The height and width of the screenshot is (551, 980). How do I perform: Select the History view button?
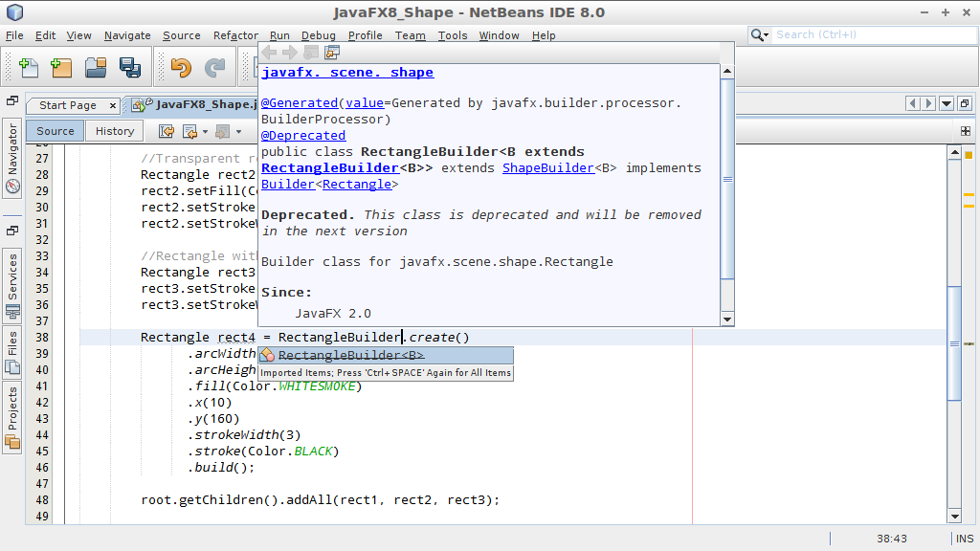click(115, 131)
